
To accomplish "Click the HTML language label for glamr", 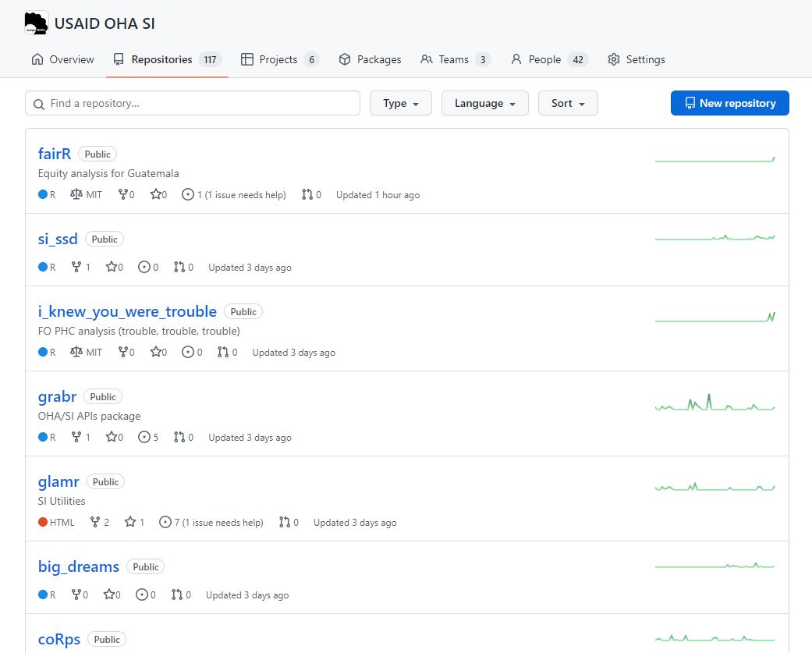I will [62, 523].
